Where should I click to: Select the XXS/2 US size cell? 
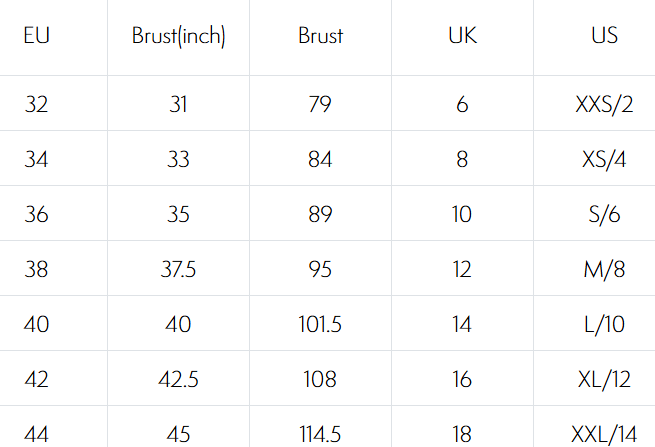[604, 104]
